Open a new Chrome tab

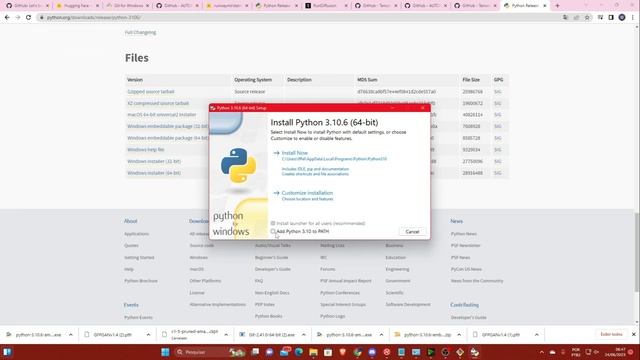point(558,6)
